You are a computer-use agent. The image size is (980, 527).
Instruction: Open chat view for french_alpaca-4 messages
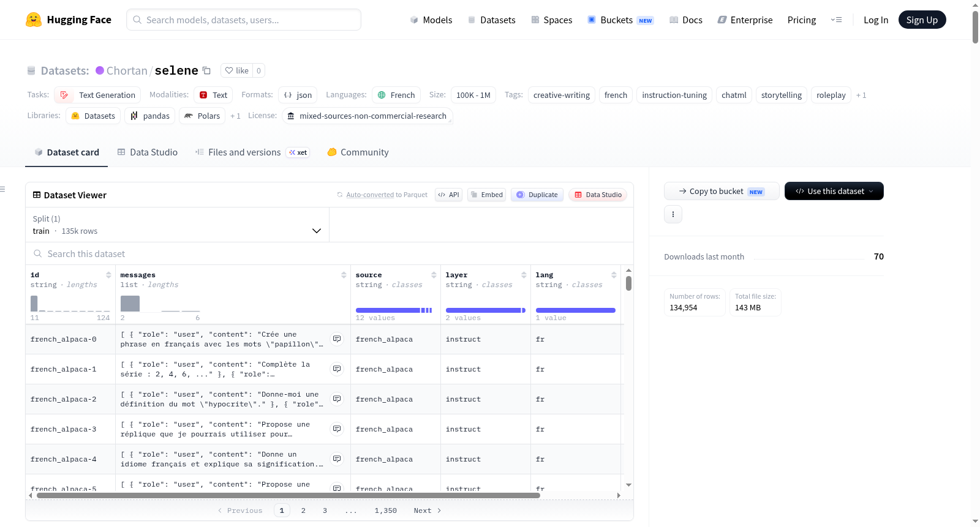337,459
